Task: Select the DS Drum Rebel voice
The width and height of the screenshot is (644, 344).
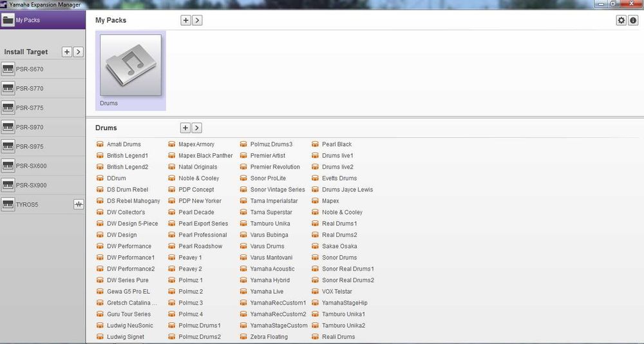Action: click(128, 189)
